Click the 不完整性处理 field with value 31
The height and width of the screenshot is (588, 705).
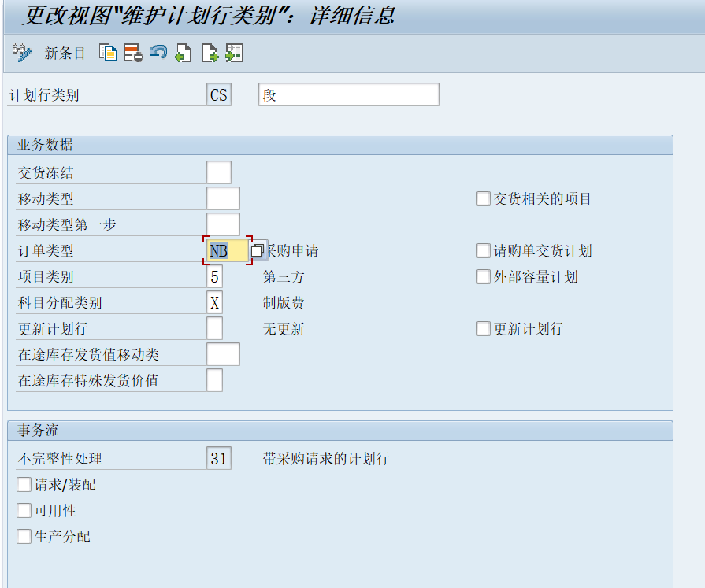coord(219,458)
